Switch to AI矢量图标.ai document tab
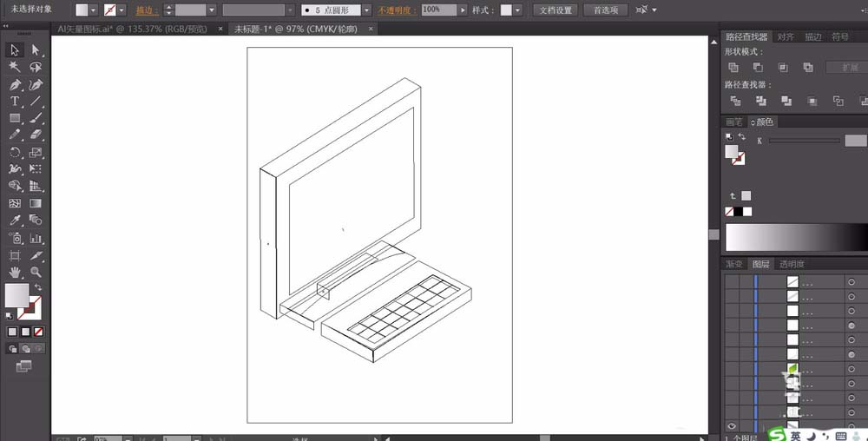The width and height of the screenshot is (868, 441). point(132,29)
